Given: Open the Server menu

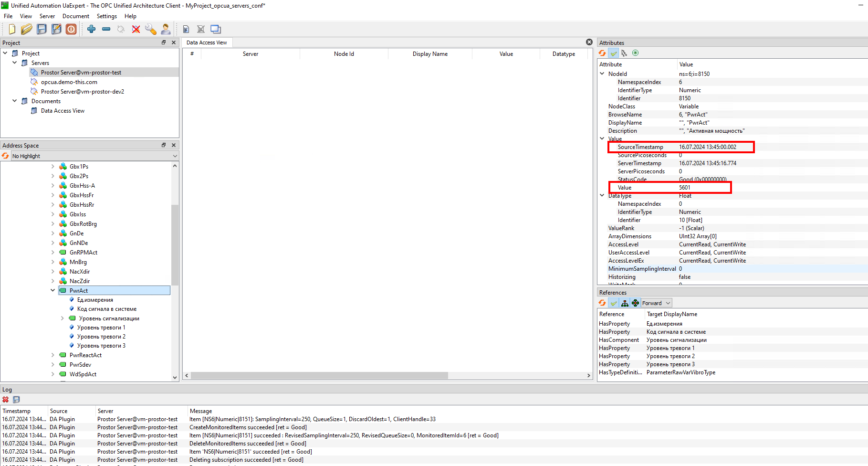Looking at the screenshot, I should tap(47, 16).
